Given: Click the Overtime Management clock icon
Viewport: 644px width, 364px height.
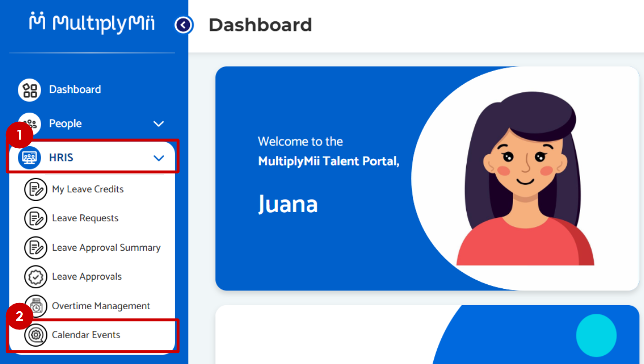Looking at the screenshot, I should tap(36, 306).
